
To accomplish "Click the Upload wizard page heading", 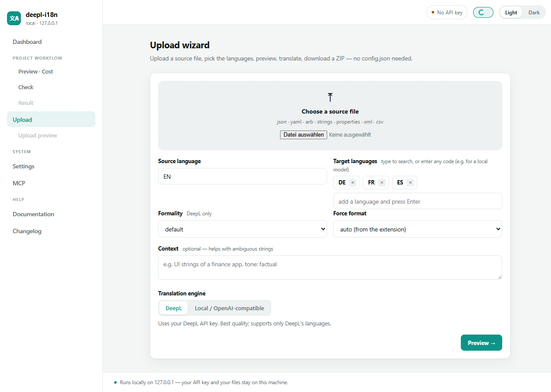I will click(x=179, y=45).
